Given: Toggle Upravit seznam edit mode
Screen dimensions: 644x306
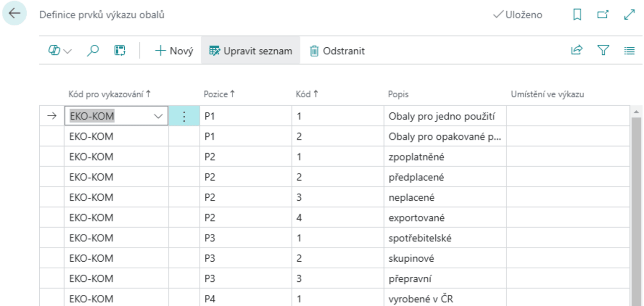Looking at the screenshot, I should point(251,51).
